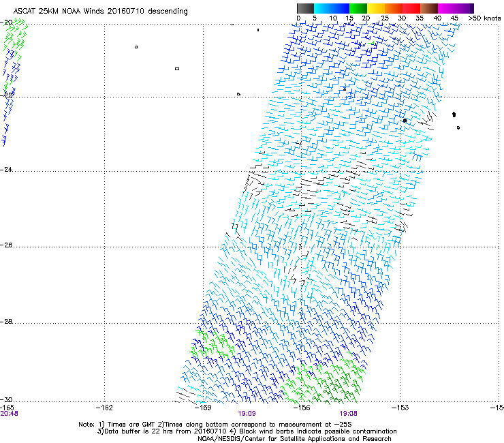The image size is (504, 443).
Task: Click the purple time stamp 19:09
Action: tap(247, 414)
